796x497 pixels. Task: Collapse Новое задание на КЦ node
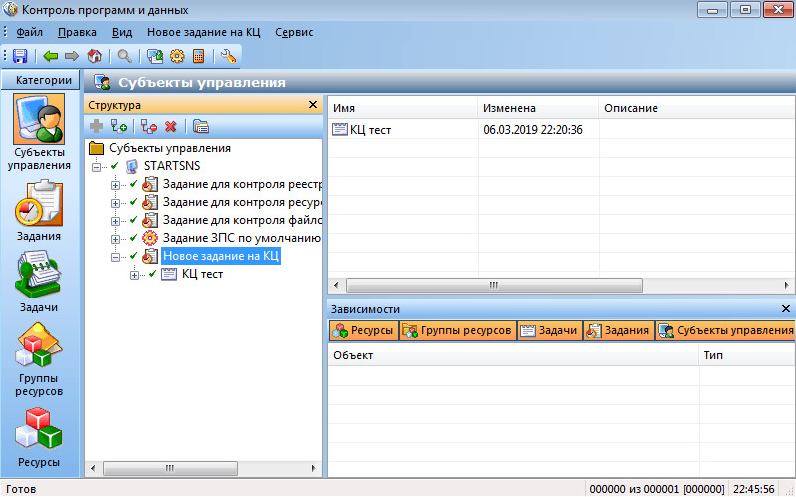click(115, 257)
